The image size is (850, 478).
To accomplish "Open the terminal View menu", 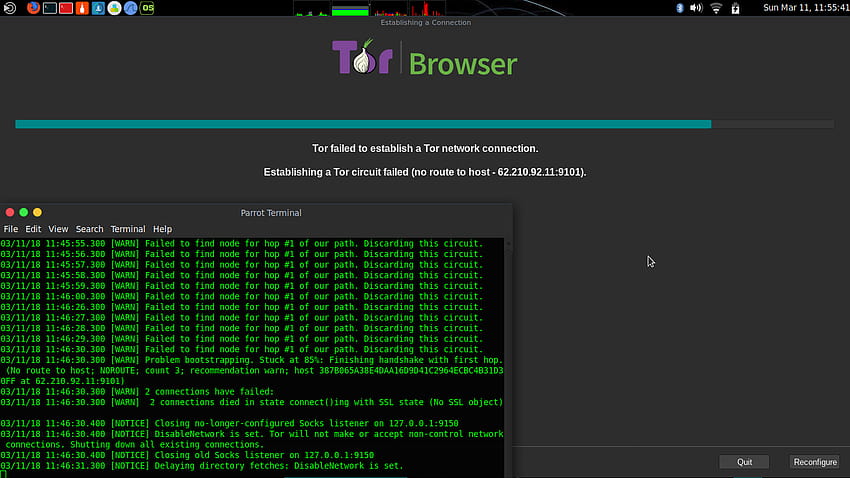I will point(58,229).
